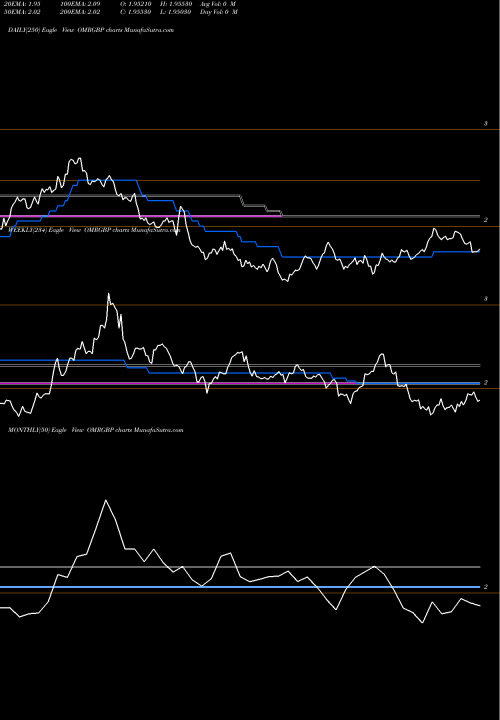The width and height of the screenshot is (500, 720).
Task: Click the '2' axis label of daily chart
Action: (x=486, y=220)
